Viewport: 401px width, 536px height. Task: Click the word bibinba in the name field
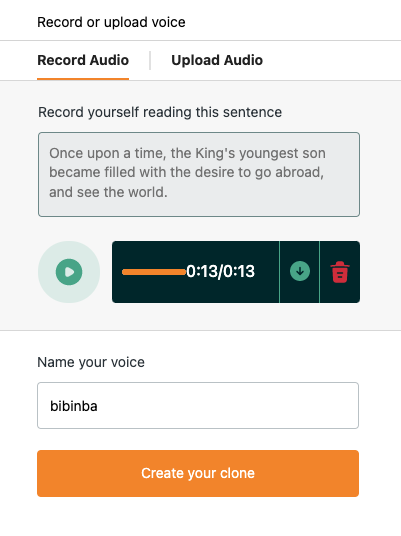(x=74, y=406)
